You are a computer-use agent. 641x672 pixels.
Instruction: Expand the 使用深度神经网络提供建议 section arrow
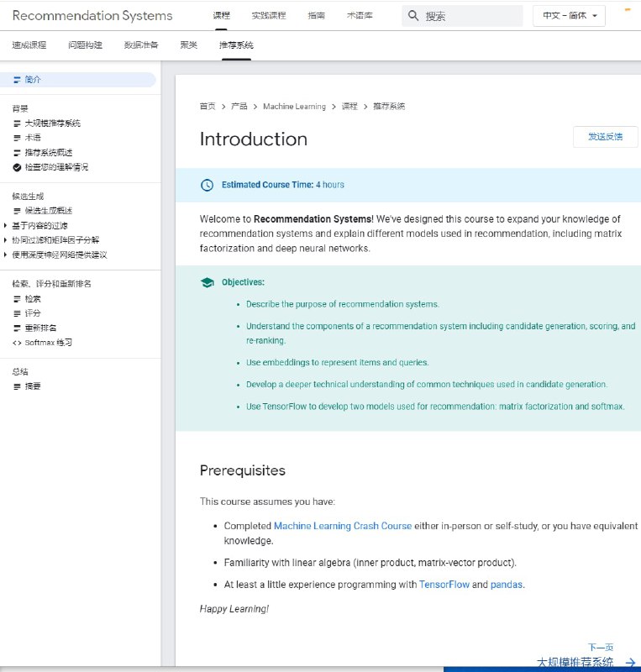click(5, 255)
